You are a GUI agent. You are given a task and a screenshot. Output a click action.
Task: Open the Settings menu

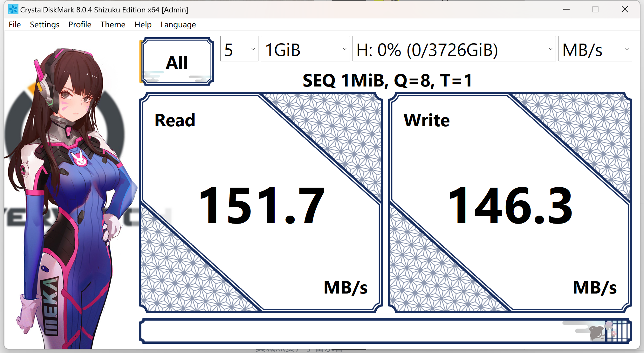point(45,25)
